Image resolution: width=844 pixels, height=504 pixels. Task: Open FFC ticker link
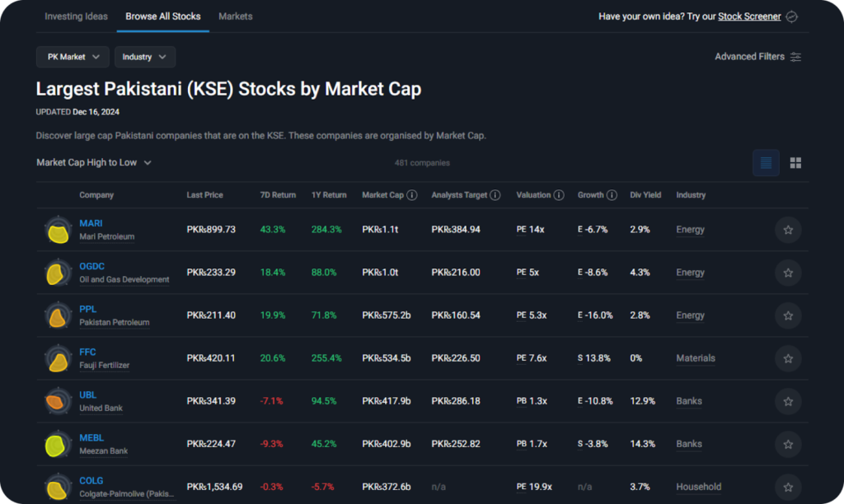click(87, 352)
